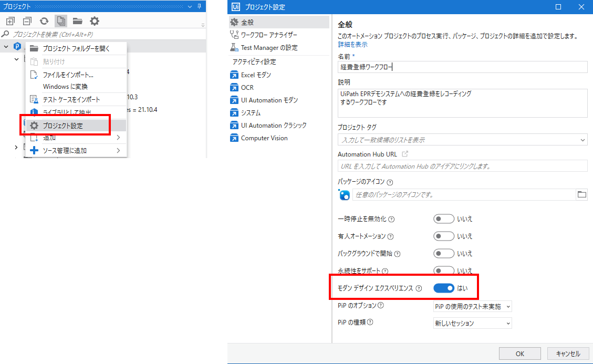
Task: Switch on 永続性をサポート
Action: (444, 270)
